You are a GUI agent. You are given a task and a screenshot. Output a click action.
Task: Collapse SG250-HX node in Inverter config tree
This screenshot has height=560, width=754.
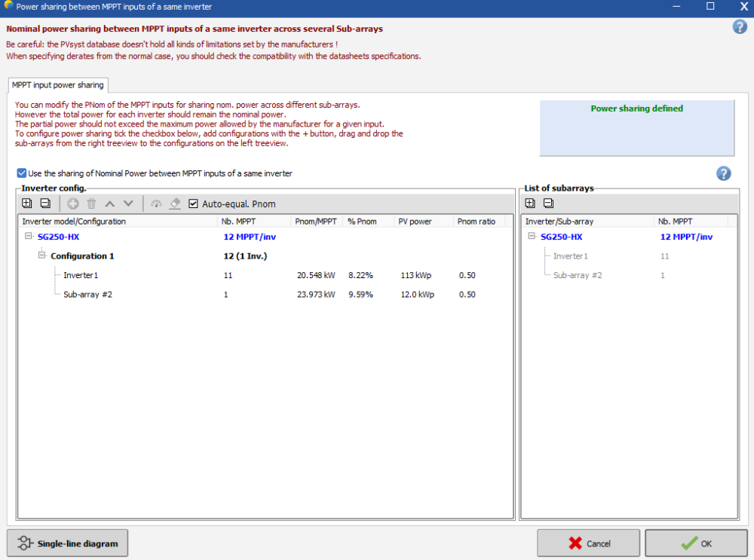[x=29, y=237]
